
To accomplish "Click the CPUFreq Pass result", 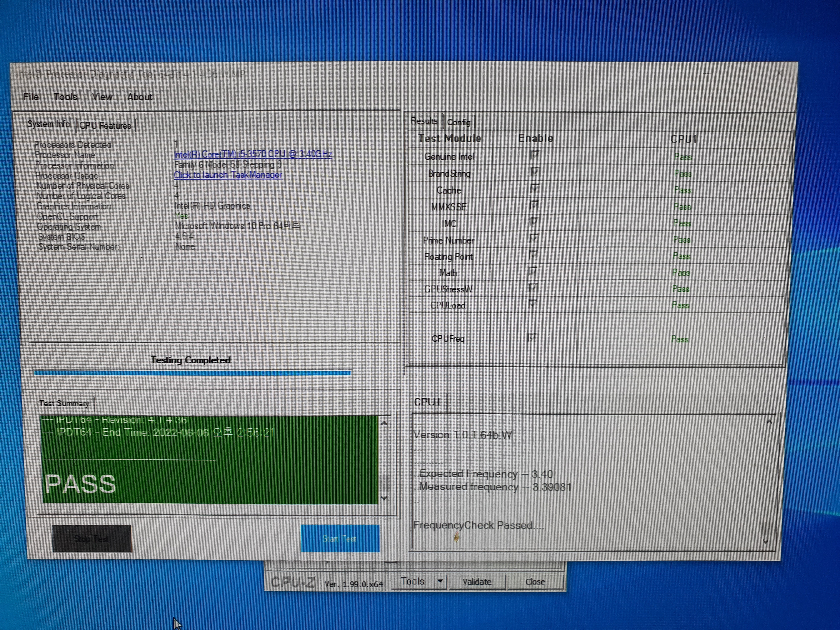I will [x=679, y=340].
